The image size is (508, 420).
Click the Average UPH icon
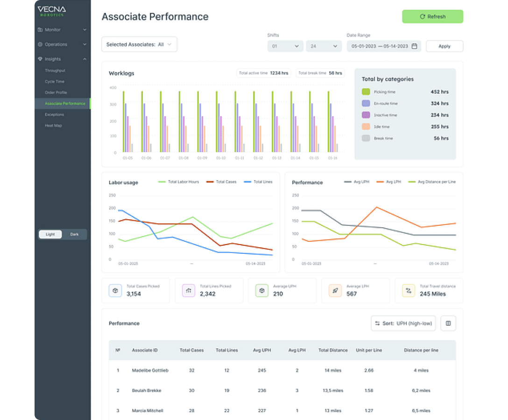coord(262,291)
